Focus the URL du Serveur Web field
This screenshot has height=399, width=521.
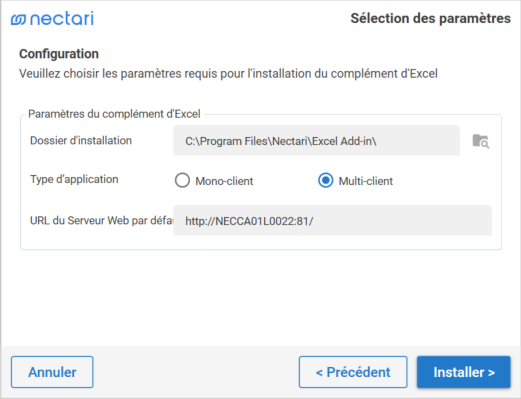(332, 221)
